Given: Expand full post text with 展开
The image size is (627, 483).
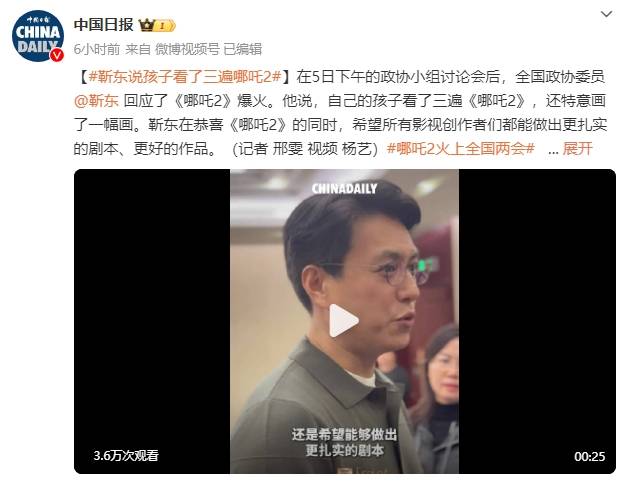Looking at the screenshot, I should tap(577, 148).
